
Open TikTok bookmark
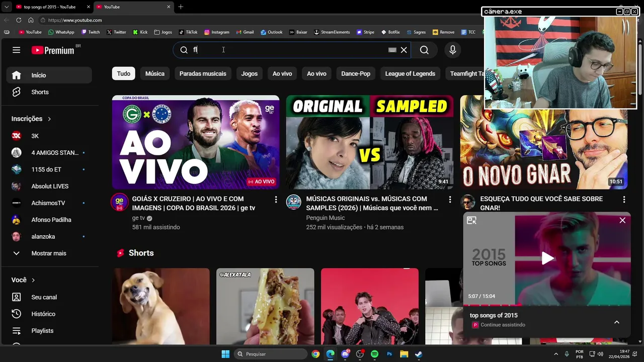click(x=188, y=32)
